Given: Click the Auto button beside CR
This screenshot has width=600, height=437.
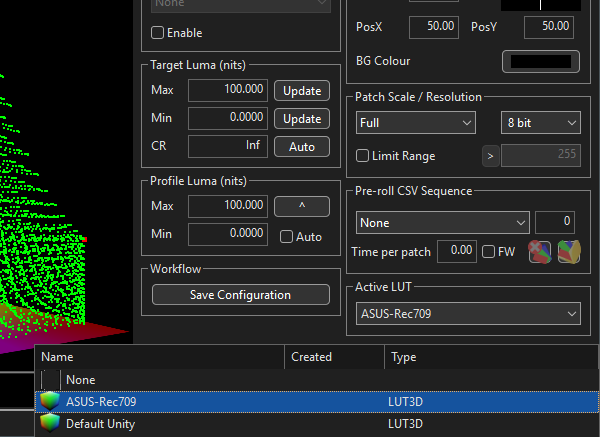Looking at the screenshot, I should (x=302, y=147).
